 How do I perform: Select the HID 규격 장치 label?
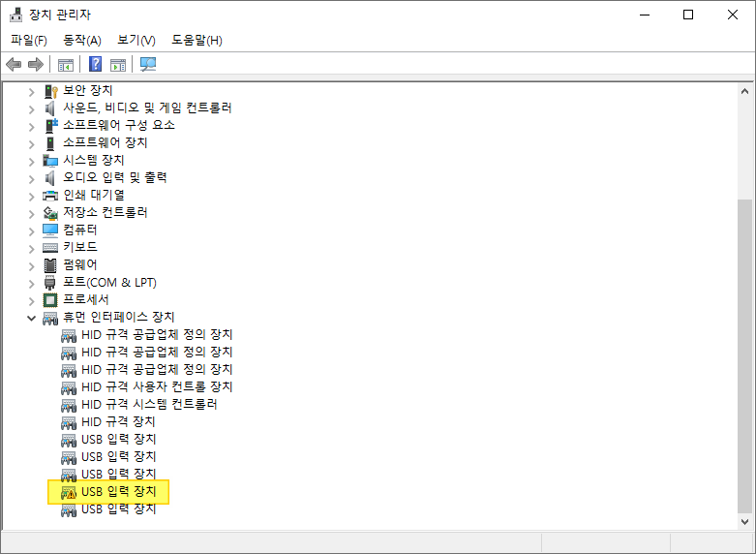(x=118, y=421)
